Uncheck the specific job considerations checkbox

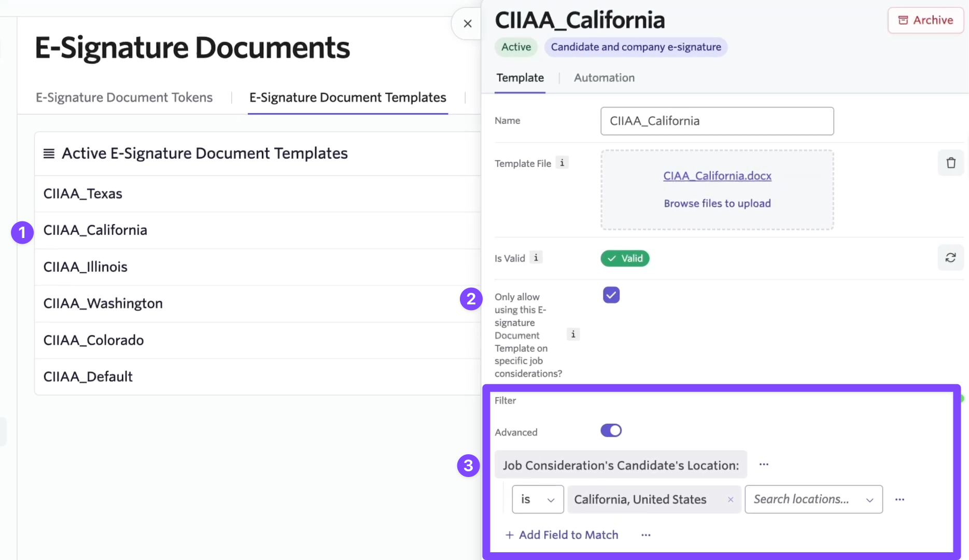pos(611,295)
